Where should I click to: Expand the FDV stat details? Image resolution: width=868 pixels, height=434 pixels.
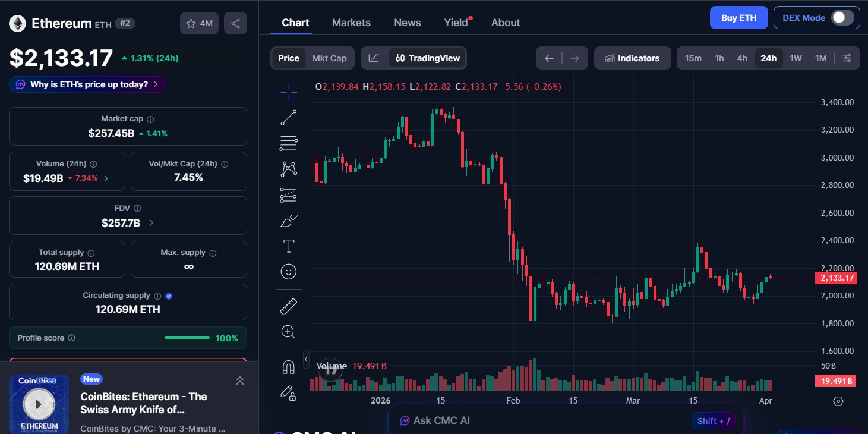coord(150,222)
